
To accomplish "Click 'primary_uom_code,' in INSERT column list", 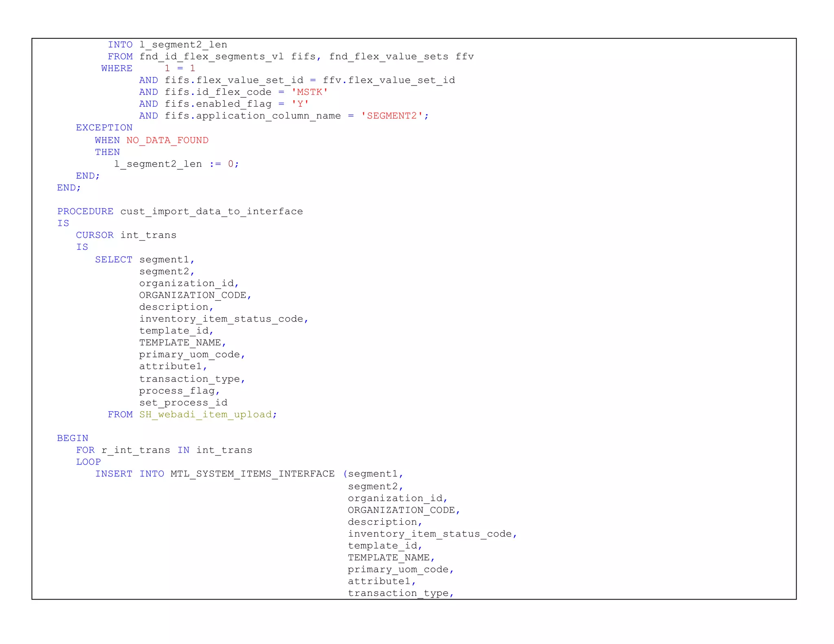I will (x=401, y=570).
